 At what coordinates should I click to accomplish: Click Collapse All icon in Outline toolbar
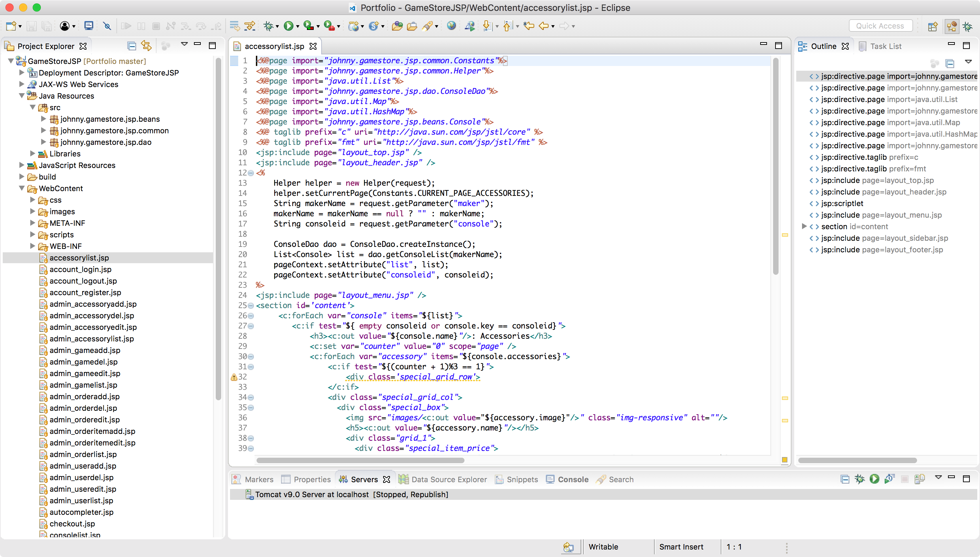(x=950, y=64)
